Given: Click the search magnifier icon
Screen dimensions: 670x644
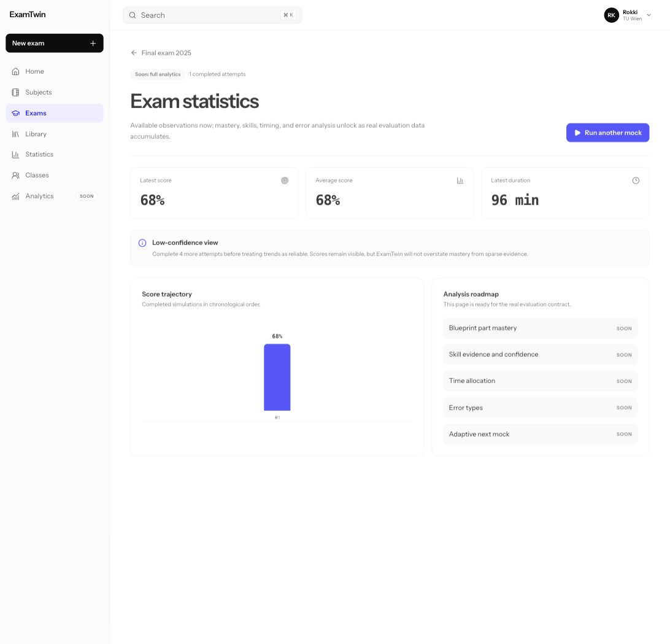Looking at the screenshot, I should [x=133, y=15].
